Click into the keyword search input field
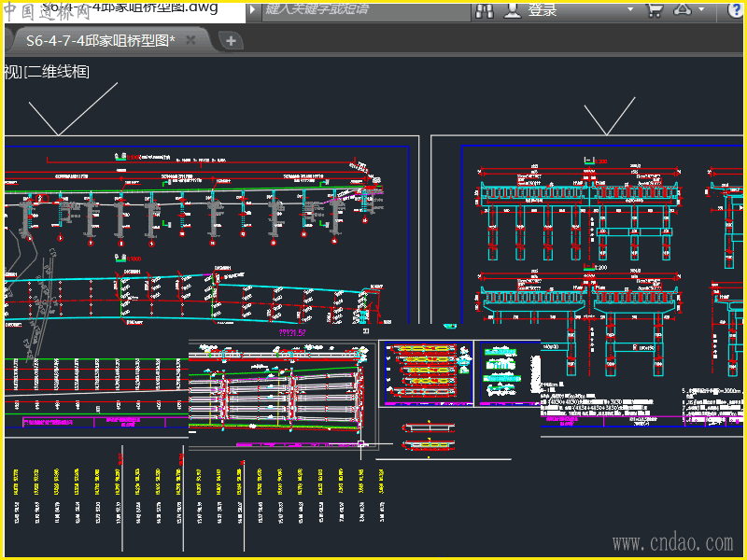The height and width of the screenshot is (560, 747). coord(364,10)
